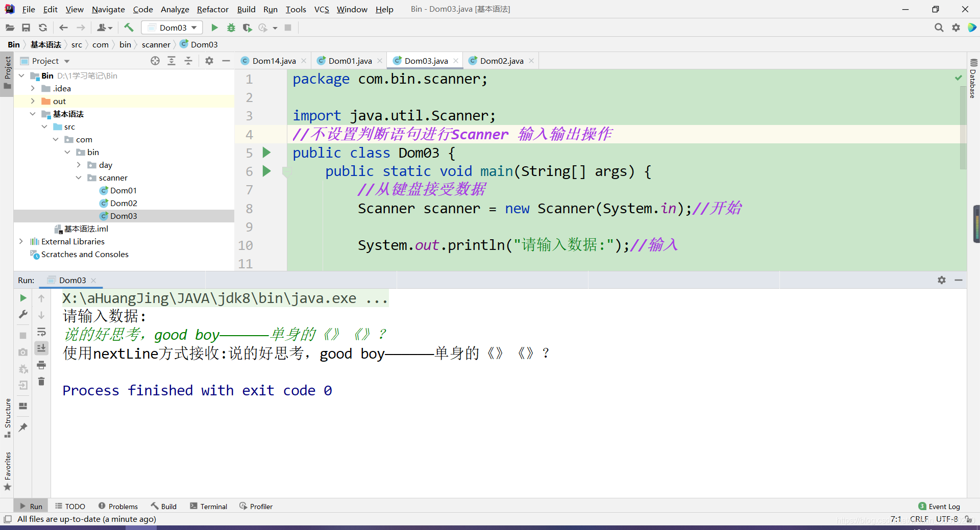Click run gutter arrow beside main method
Screen dimensions: 980x530
[x=266, y=171]
